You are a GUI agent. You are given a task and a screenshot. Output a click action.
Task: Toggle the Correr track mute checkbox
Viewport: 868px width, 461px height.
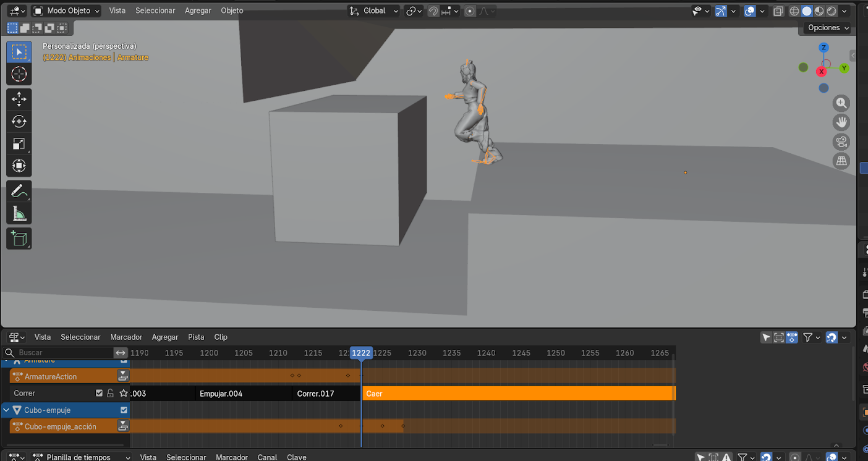99,393
